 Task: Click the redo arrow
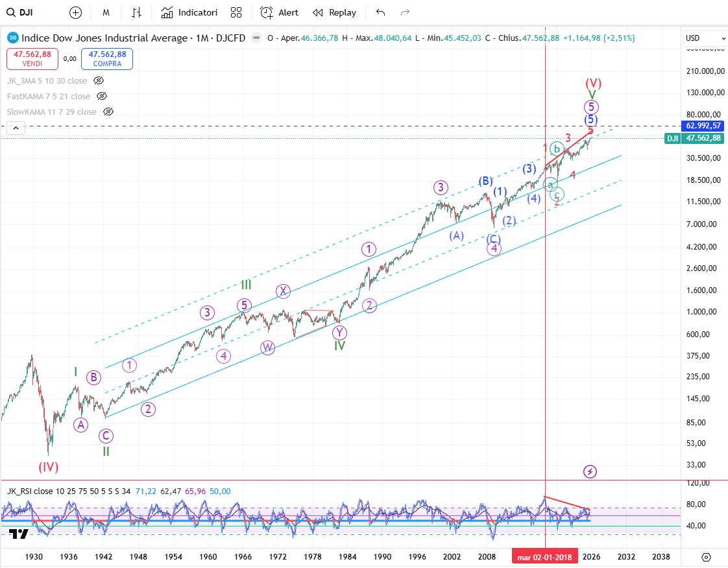[x=405, y=12]
